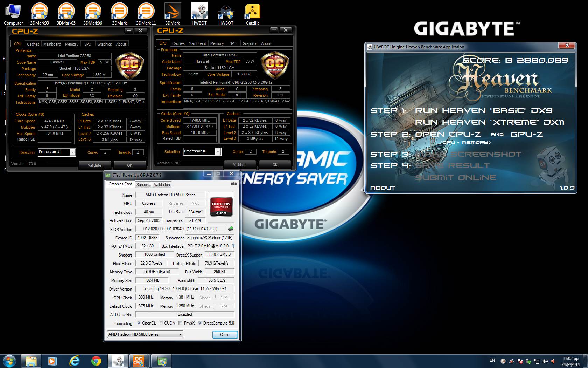Click Validate in the right CPU-Z window
Image resolution: width=588 pixels, height=368 pixels.
click(x=240, y=165)
